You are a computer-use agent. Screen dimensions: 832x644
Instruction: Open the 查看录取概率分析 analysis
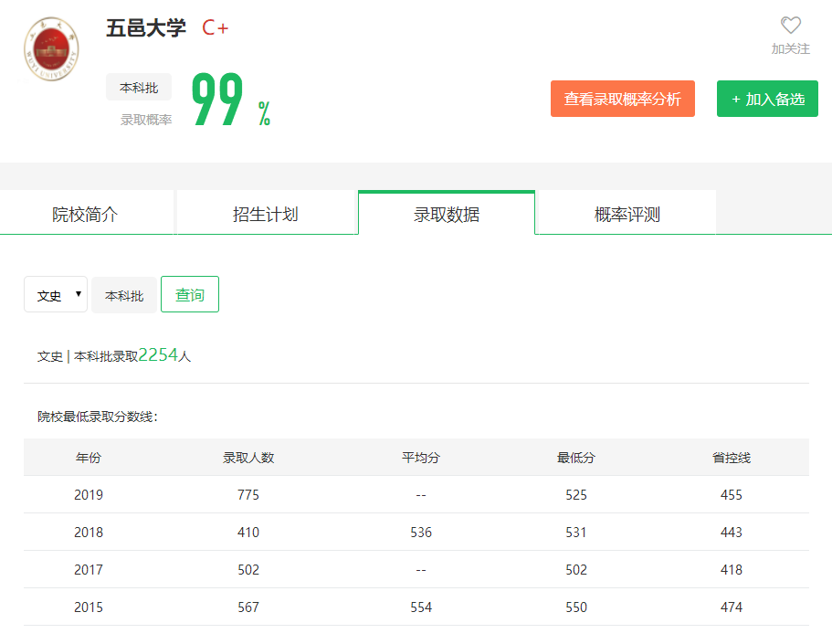pyautogui.click(x=623, y=99)
